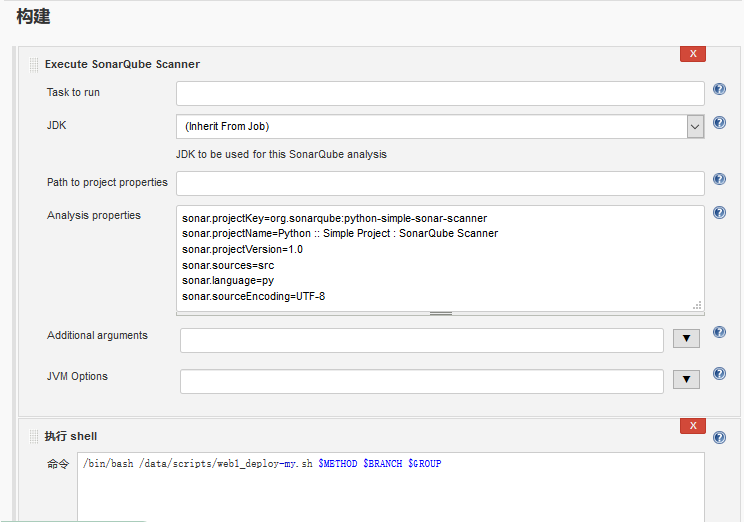Remove the 执行 shell build step
This screenshot has height=522, width=744.
coord(692,426)
